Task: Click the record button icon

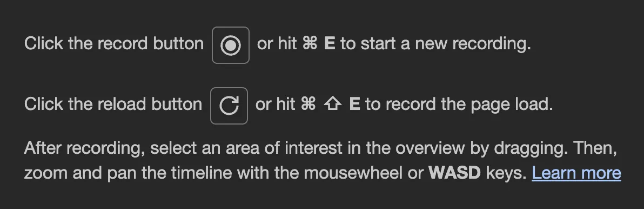Action: click(x=230, y=45)
